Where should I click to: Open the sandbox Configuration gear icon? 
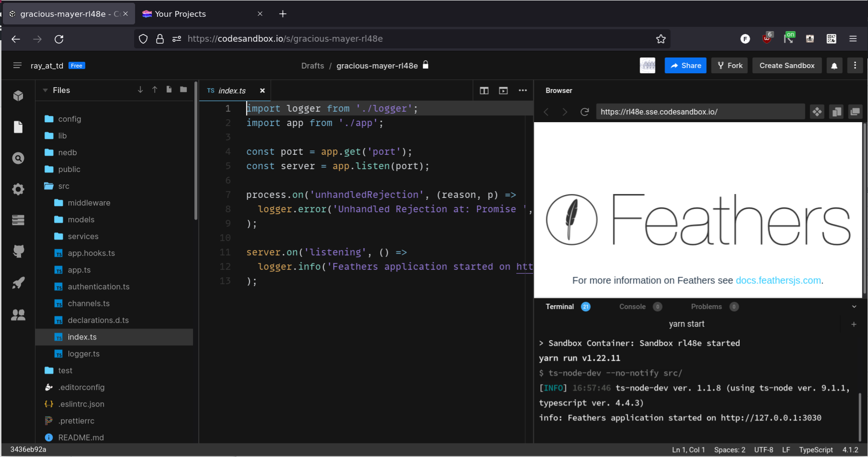(x=18, y=189)
